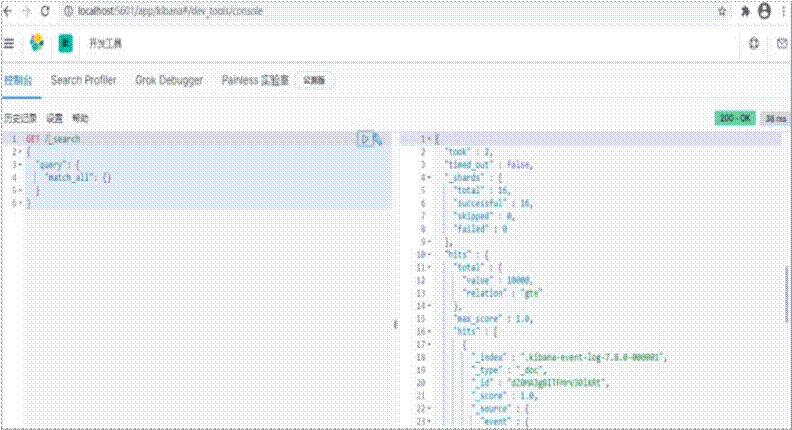Image resolution: width=792 pixels, height=430 pixels.
Task: Switch to the Painless 实验室 tab
Action: [255, 80]
